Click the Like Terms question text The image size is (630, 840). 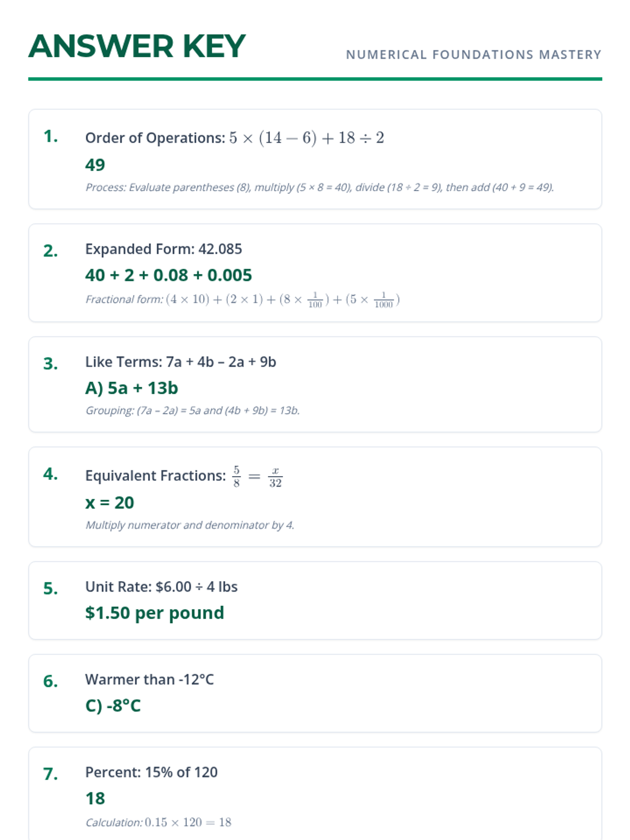[x=181, y=362]
